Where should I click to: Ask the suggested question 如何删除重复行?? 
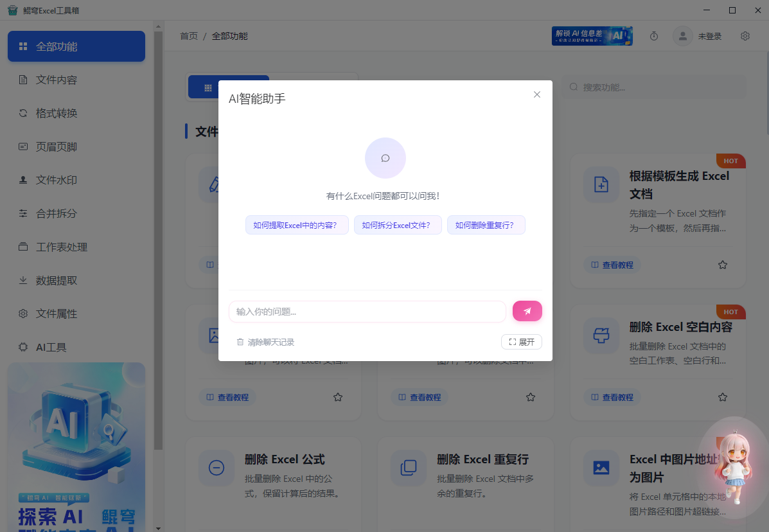[486, 225]
